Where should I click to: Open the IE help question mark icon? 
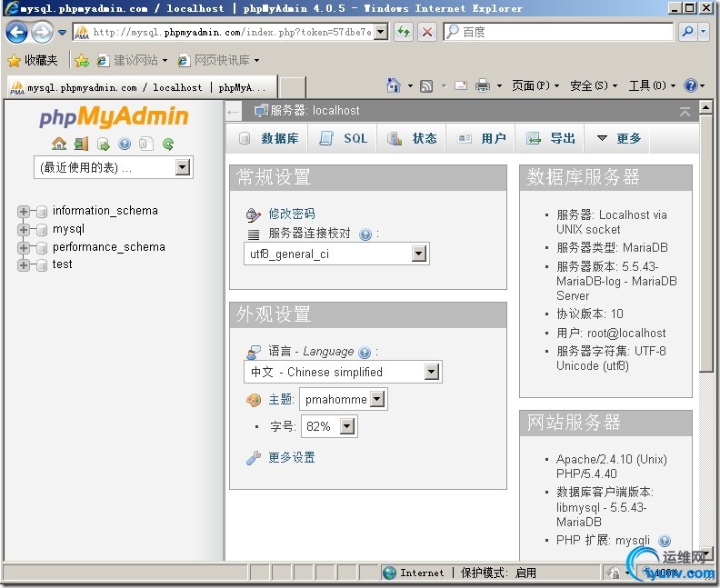tap(691, 85)
